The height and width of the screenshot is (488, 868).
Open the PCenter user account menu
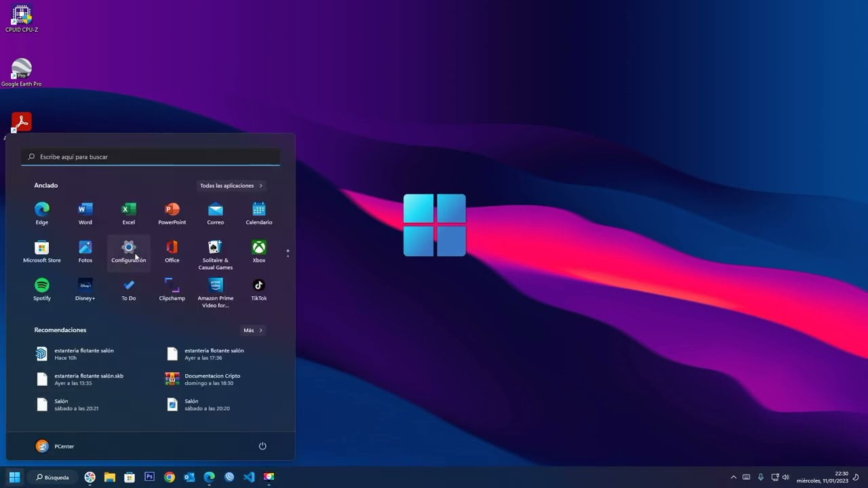point(55,446)
